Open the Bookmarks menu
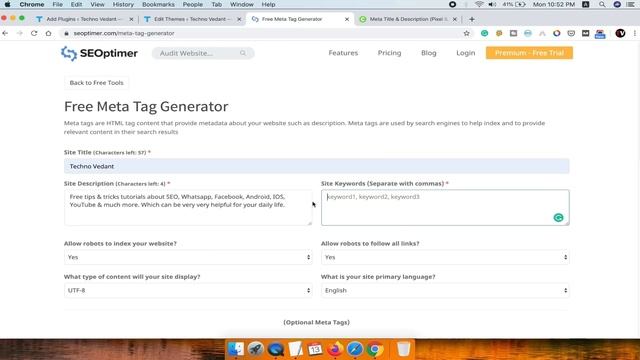 (158, 4)
